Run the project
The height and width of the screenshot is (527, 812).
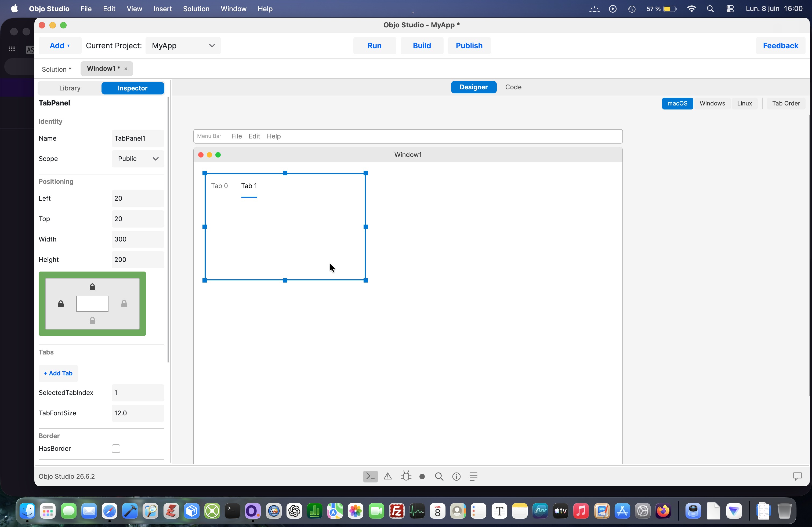click(x=375, y=46)
